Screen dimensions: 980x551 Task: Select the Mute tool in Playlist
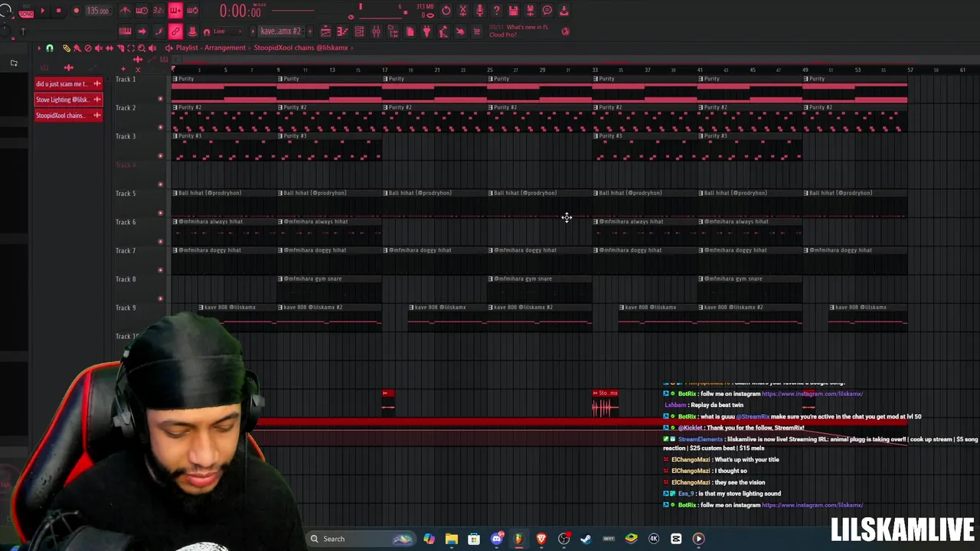pyautogui.click(x=99, y=47)
